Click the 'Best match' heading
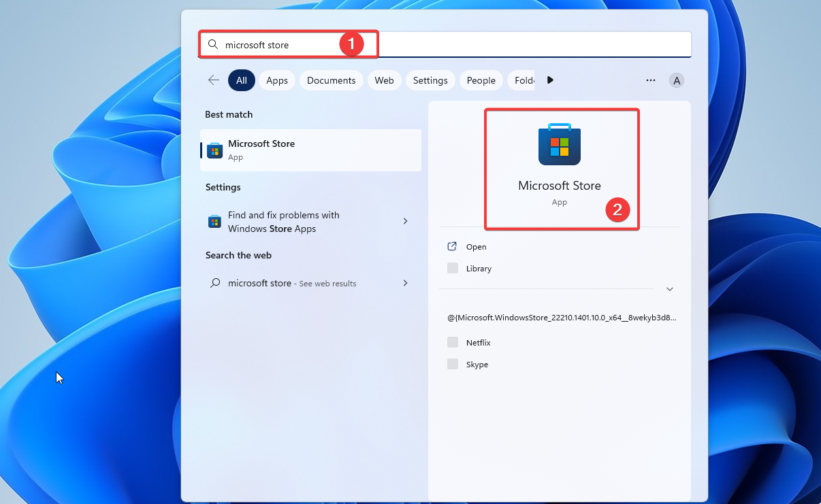Image resolution: width=821 pixels, height=504 pixels. pyautogui.click(x=229, y=114)
